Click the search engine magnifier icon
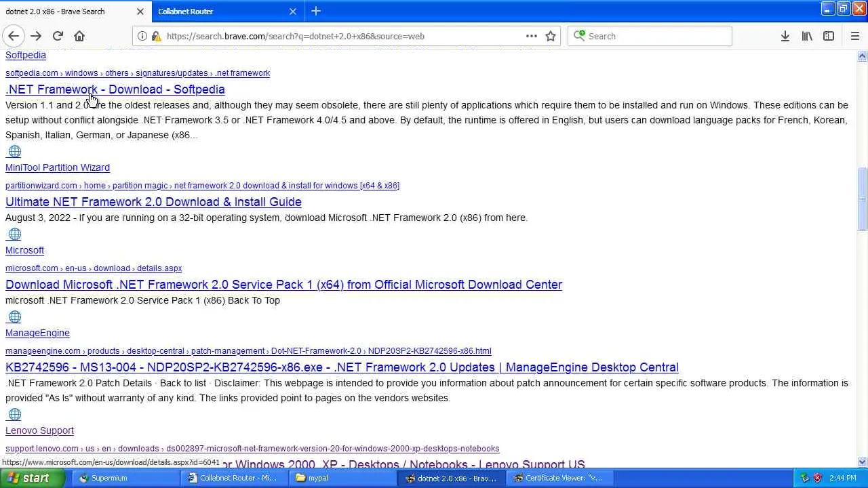Screen dimensions: 868x488 pos(579,36)
